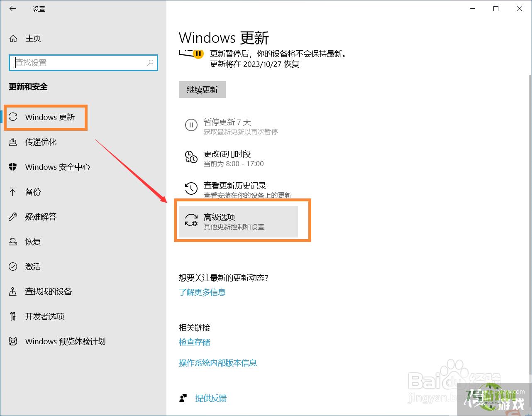Open 开发者选项 page
The image size is (532, 416).
pos(45,316)
